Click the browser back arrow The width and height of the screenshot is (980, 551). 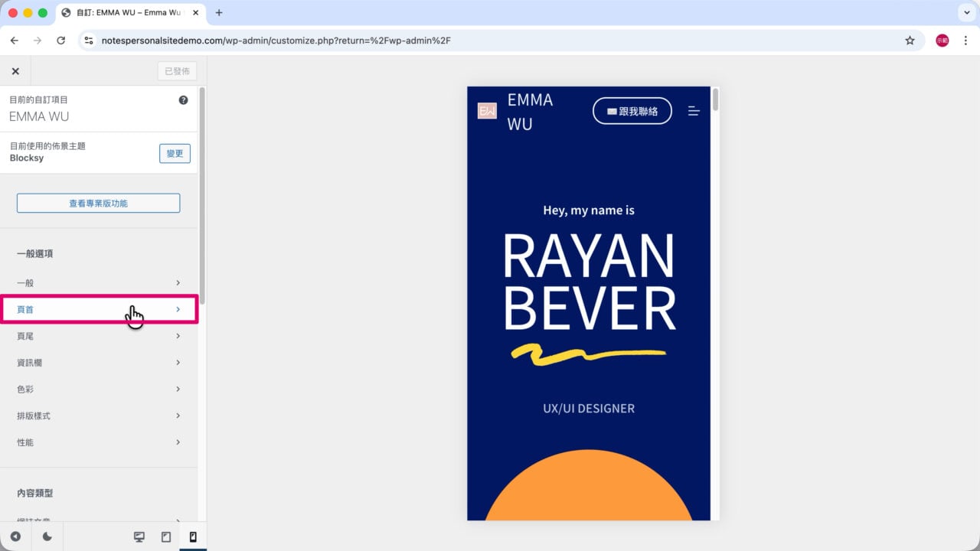point(14,41)
